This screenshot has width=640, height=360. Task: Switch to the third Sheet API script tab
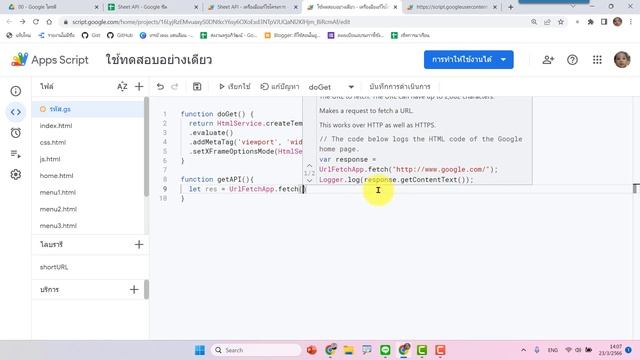252,7
